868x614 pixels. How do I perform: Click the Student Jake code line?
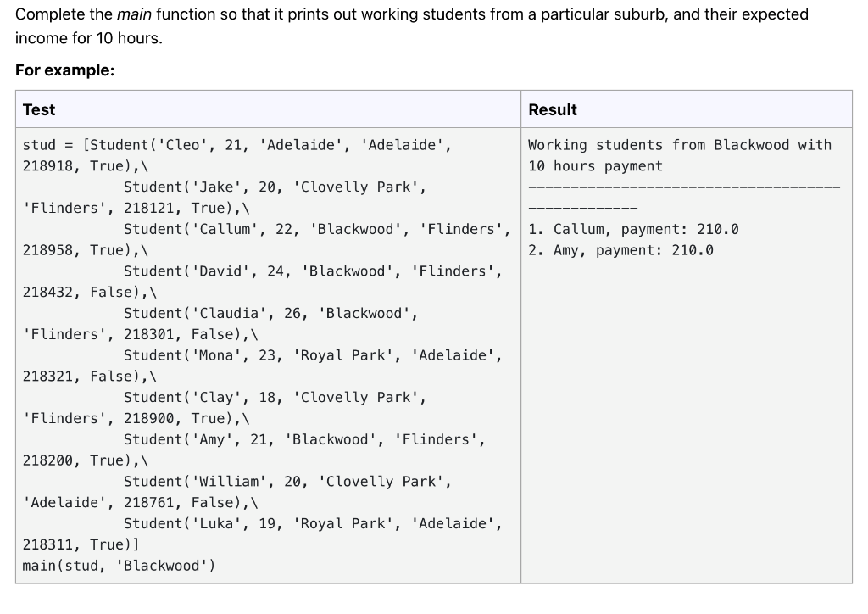point(254,187)
